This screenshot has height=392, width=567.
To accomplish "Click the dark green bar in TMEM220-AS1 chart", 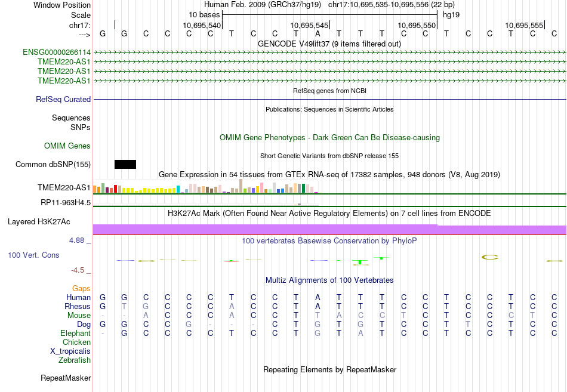I will pos(303,188).
